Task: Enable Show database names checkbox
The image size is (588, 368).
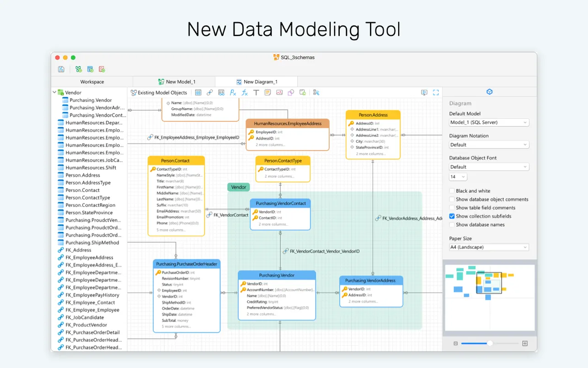Action: 452,225
